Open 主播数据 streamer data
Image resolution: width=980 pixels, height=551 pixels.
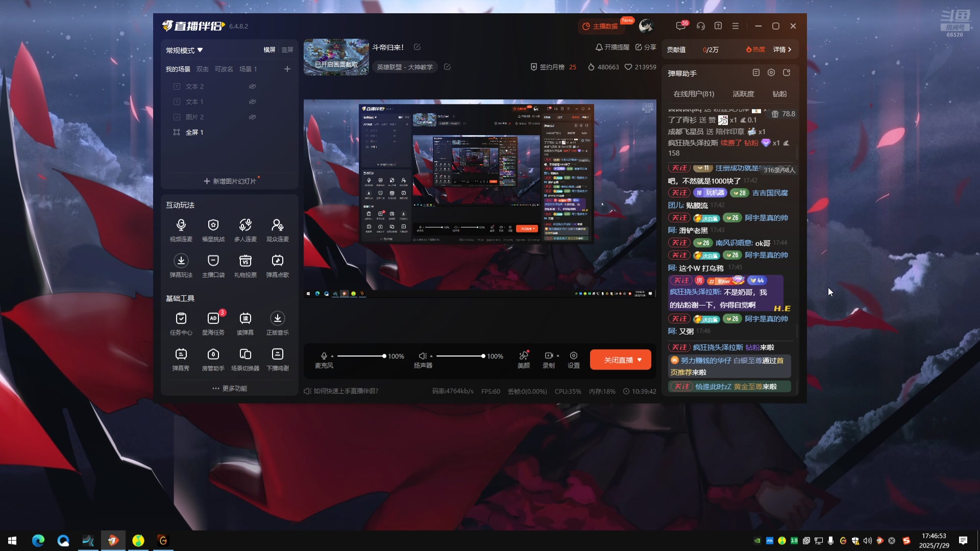(x=600, y=27)
